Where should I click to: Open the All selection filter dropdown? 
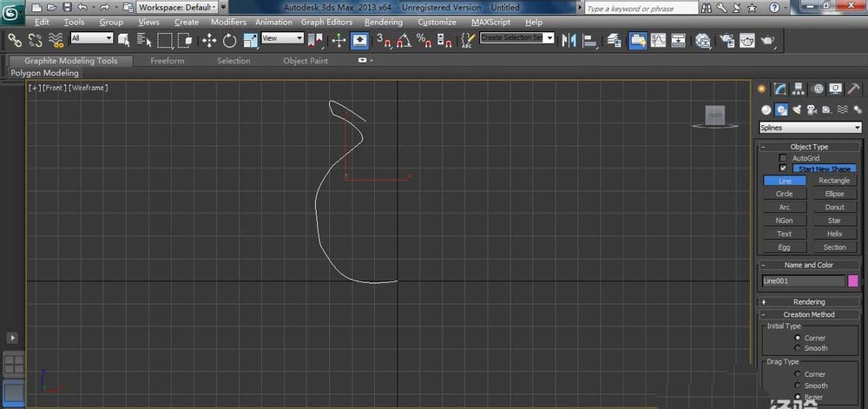(92, 38)
